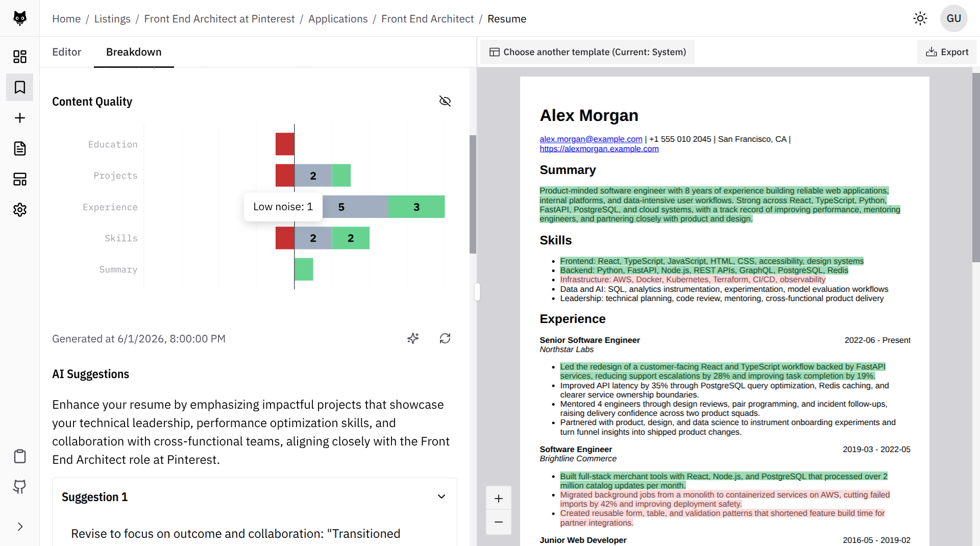Zoom out the resume preview

(499, 522)
